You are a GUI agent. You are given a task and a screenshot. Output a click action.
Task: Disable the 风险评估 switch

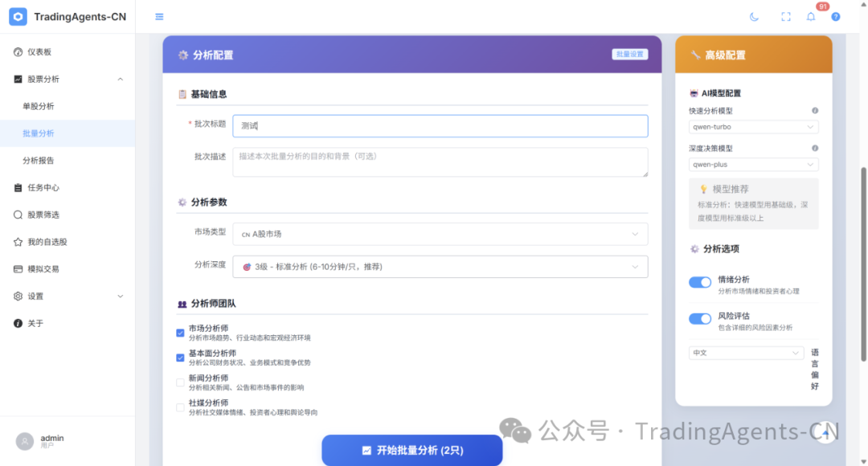[700, 319]
